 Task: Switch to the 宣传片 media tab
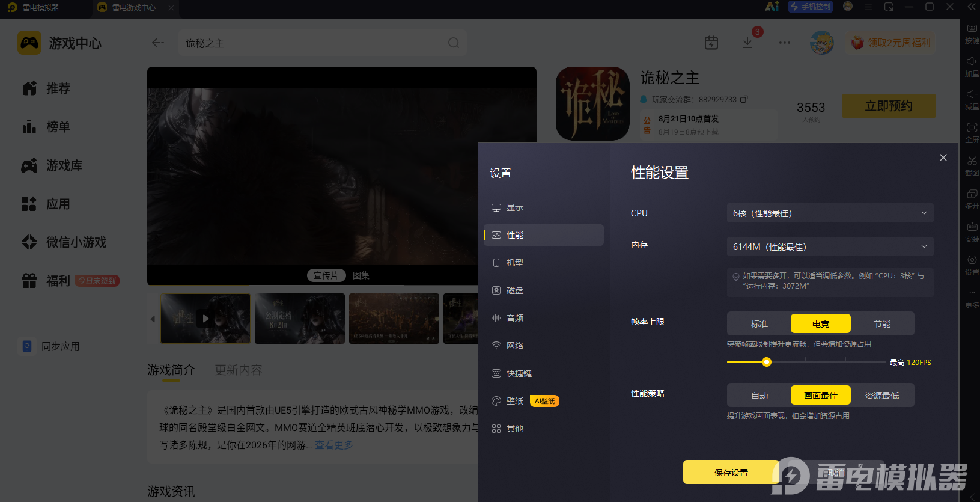pyautogui.click(x=326, y=275)
